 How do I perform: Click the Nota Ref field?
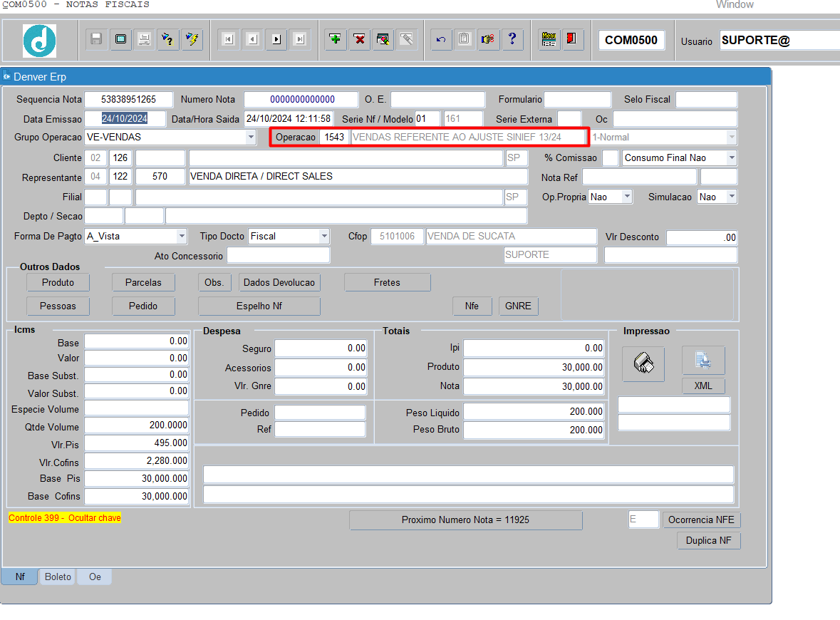(x=640, y=177)
